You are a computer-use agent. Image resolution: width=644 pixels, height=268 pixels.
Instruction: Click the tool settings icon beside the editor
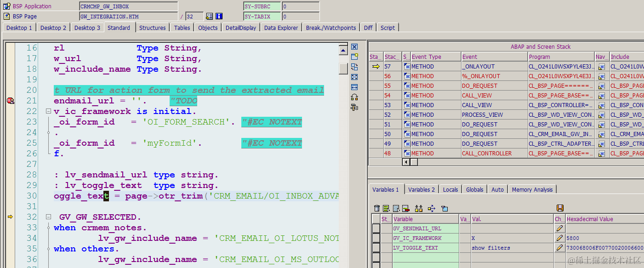[354, 107]
